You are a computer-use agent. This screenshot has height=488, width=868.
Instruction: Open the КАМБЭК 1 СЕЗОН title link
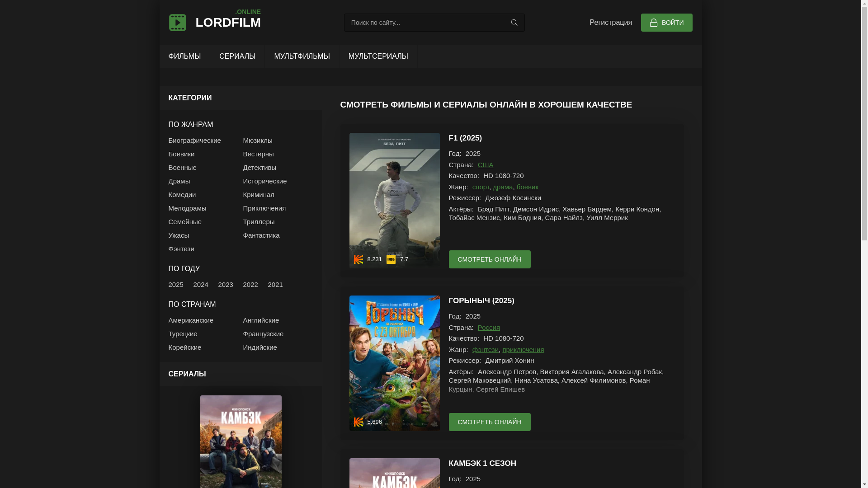tap(482, 464)
